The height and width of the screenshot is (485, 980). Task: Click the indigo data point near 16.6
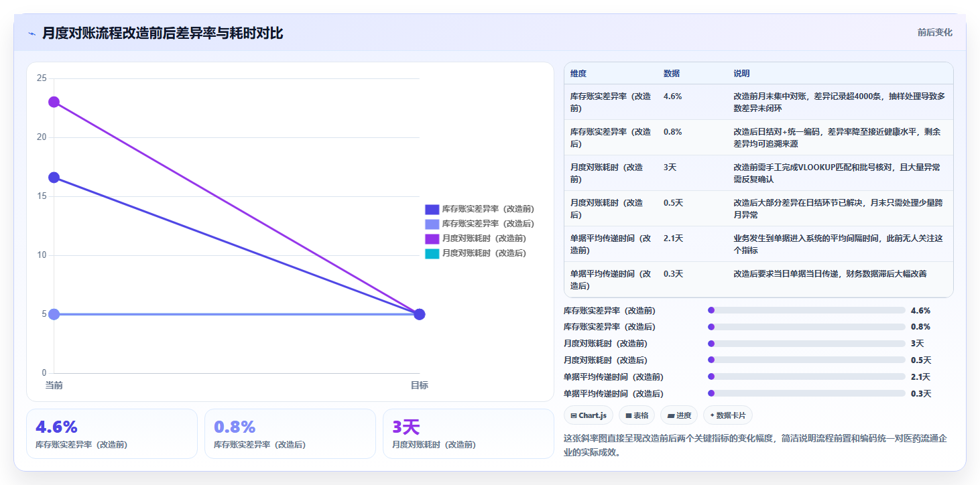pyautogui.click(x=54, y=178)
